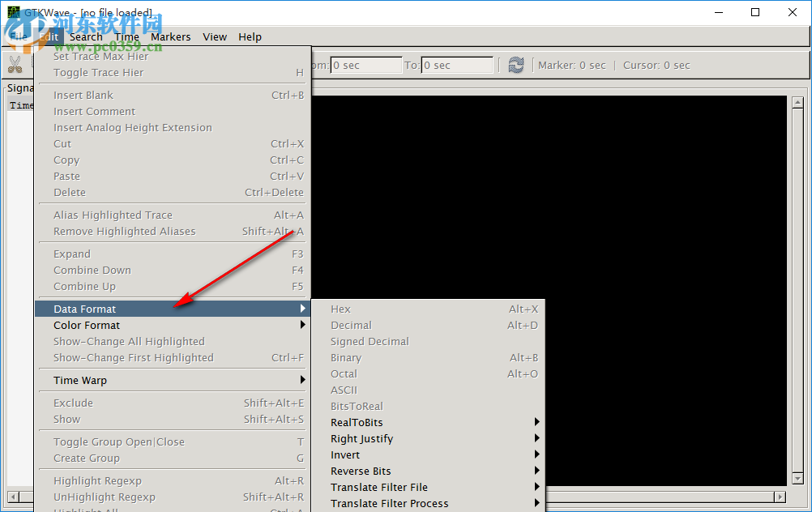Choose Insert Blank from Edit menu

tap(173, 96)
